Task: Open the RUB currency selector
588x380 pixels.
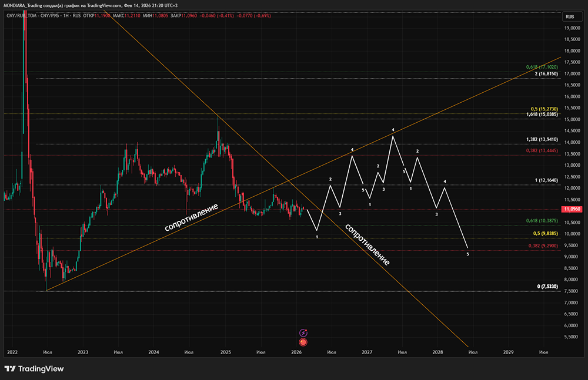Action: [572, 17]
